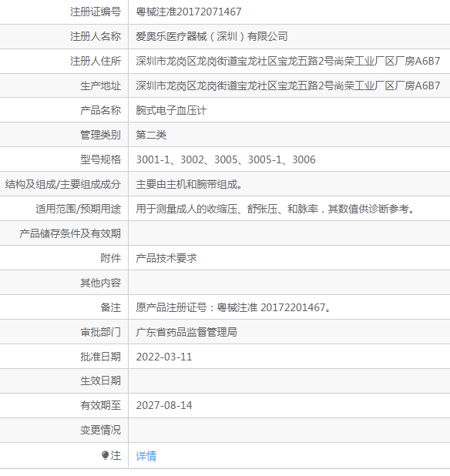The width and height of the screenshot is (450, 476).
Task: Click the bulb icon beside 注
Action: 105,455
